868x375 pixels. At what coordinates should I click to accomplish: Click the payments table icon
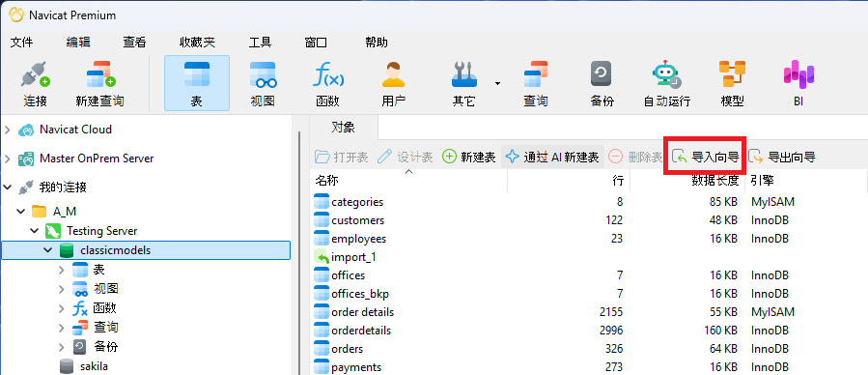tap(322, 366)
